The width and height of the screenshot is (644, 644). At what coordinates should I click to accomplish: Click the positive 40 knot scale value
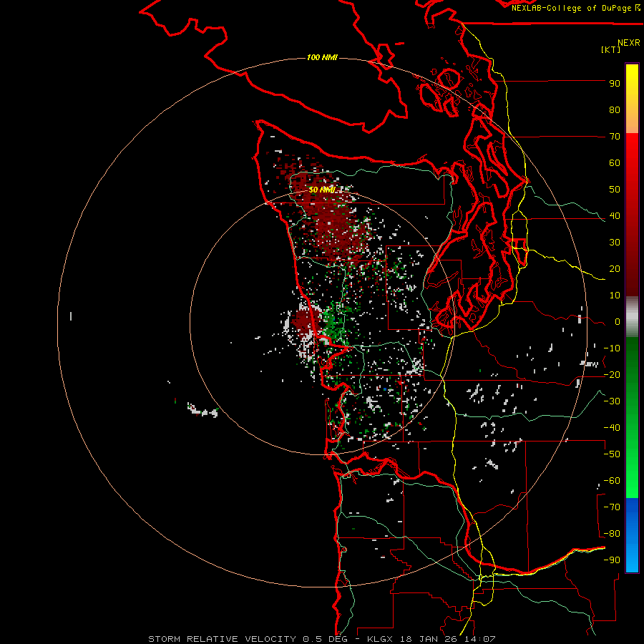[615, 216]
